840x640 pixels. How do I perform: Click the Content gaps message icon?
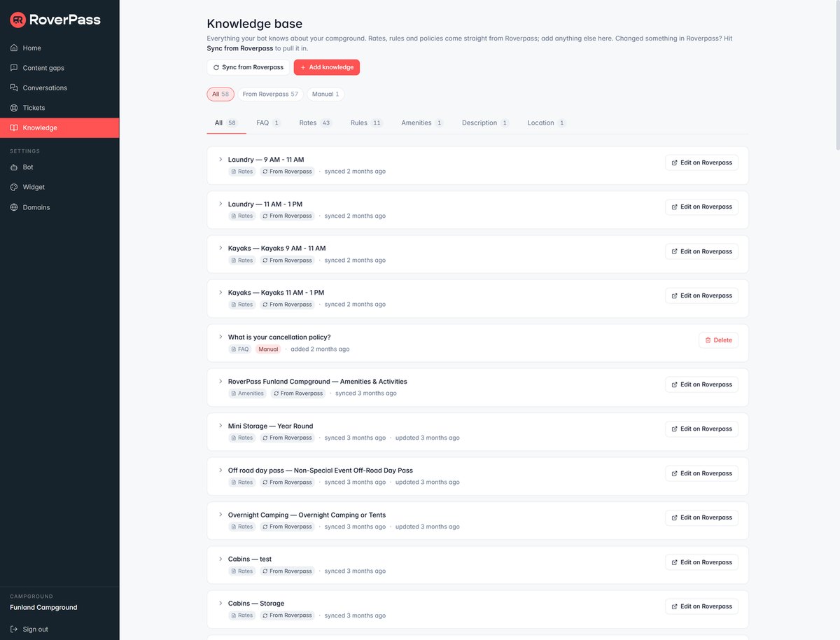click(14, 68)
